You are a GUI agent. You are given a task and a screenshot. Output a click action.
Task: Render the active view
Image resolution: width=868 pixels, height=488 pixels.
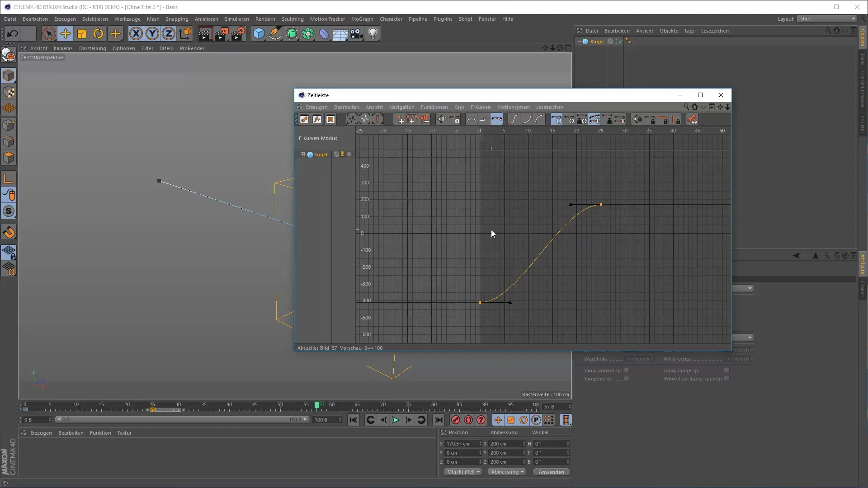tap(205, 33)
